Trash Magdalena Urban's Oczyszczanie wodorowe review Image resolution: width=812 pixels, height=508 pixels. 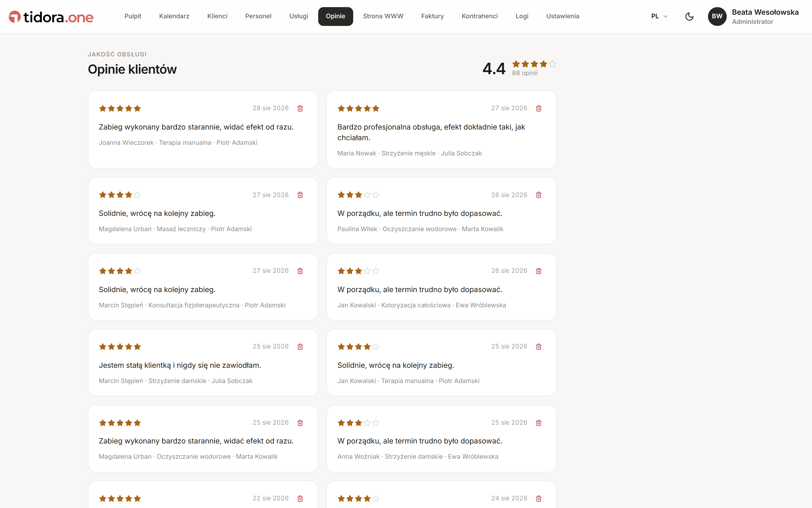(x=300, y=423)
